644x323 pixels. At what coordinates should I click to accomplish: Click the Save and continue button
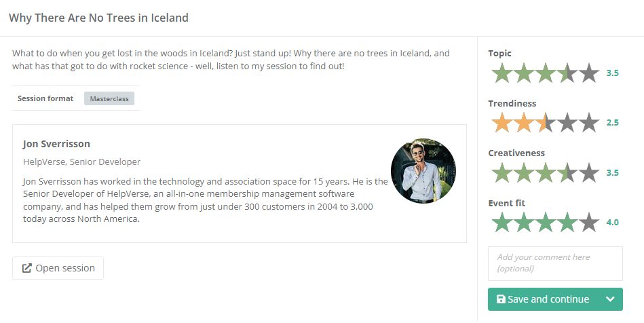(x=543, y=299)
